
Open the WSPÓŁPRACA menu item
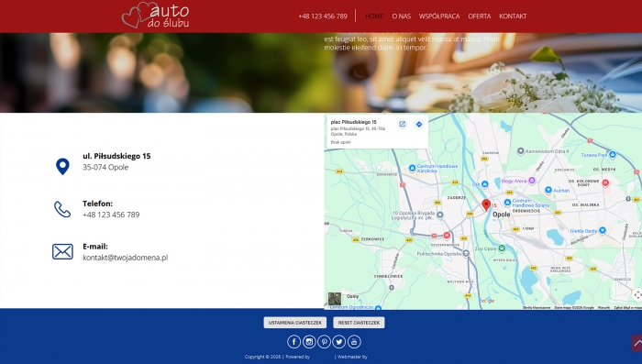click(439, 17)
